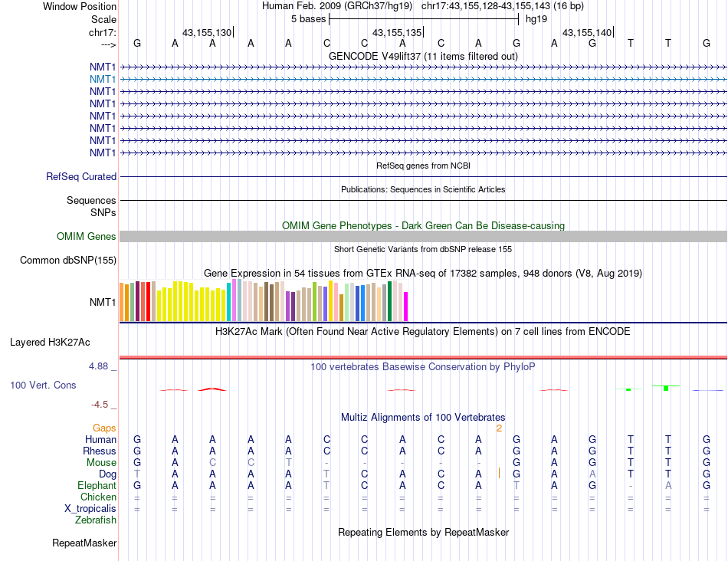
Task: Click the Sequences SNPs track label
Action: (91, 206)
